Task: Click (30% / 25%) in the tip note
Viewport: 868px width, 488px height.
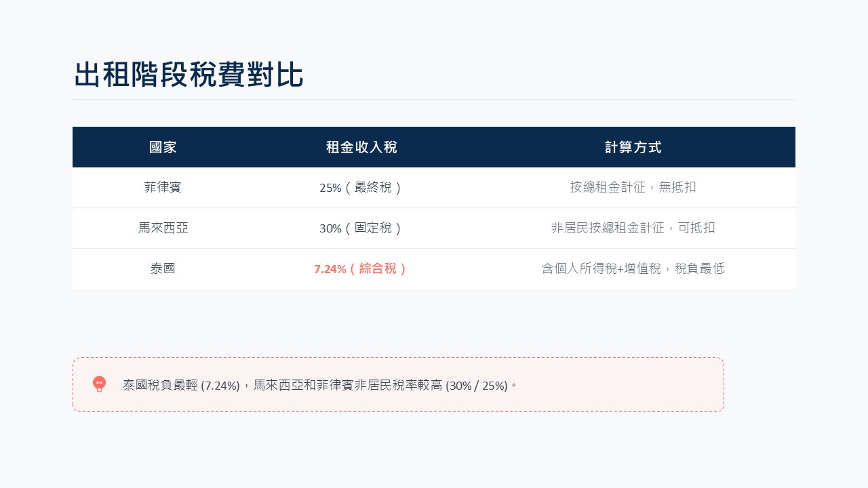Action: 477,386
